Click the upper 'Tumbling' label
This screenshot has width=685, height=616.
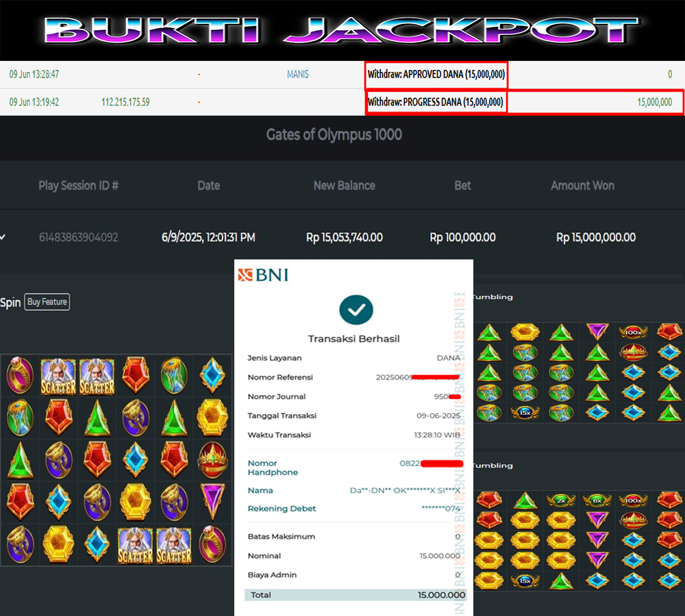(x=493, y=297)
